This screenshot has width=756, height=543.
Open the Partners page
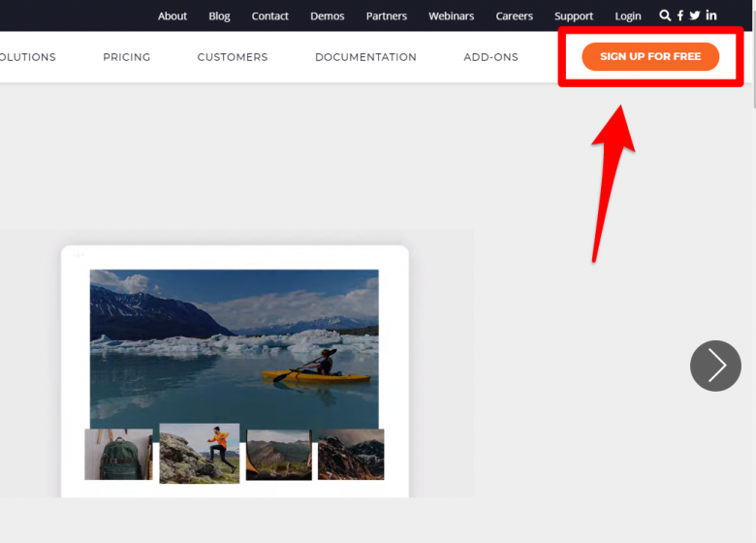[x=387, y=16]
